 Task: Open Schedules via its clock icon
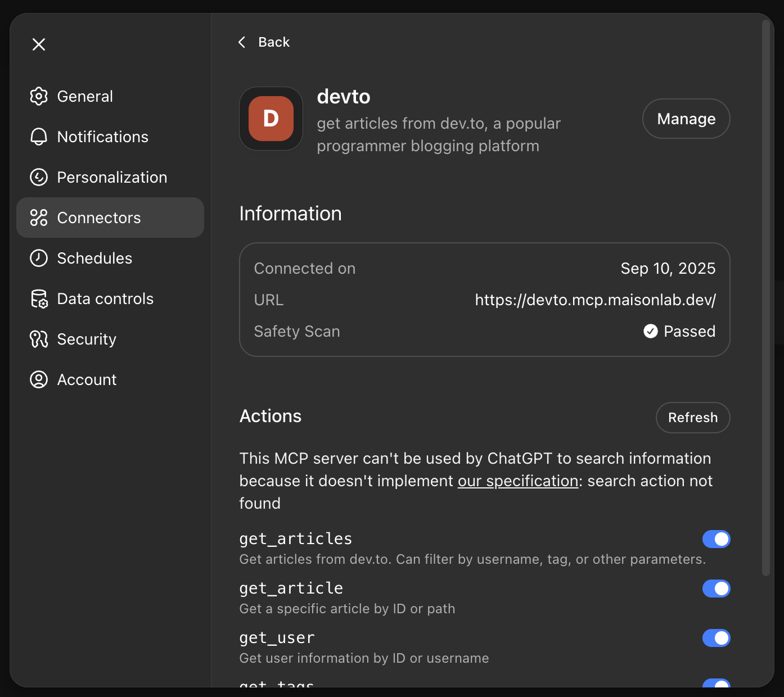[38, 258]
